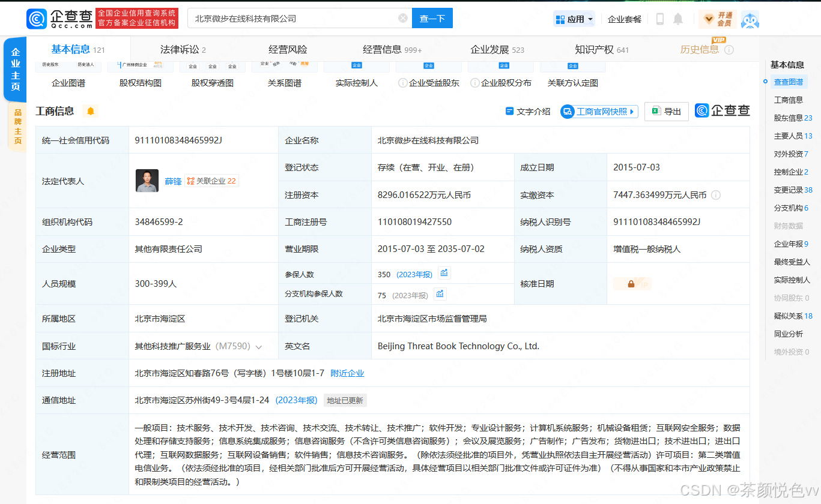The image size is (821, 504).
Task: Open the 应用 dropdown menu
Action: click(574, 19)
